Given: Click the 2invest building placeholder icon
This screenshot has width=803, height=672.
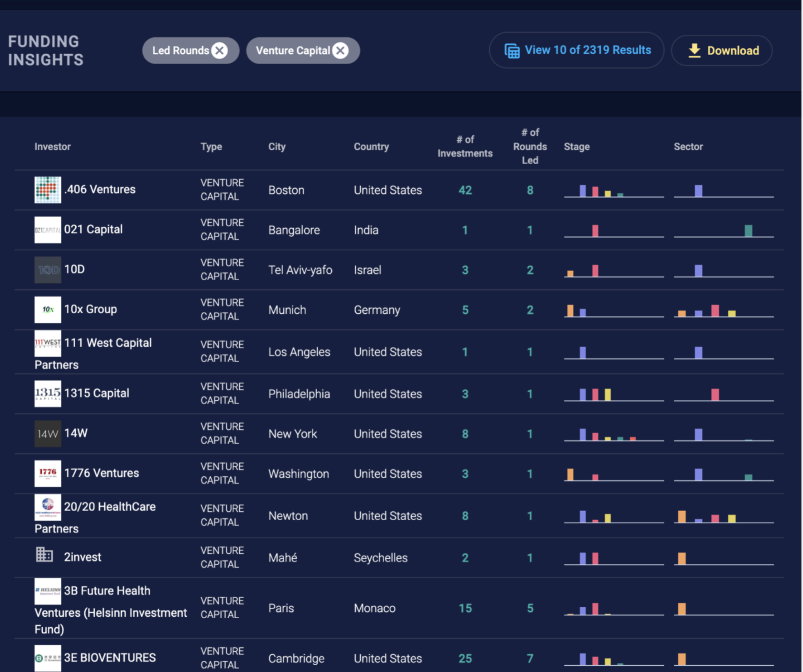Looking at the screenshot, I should (44, 555).
